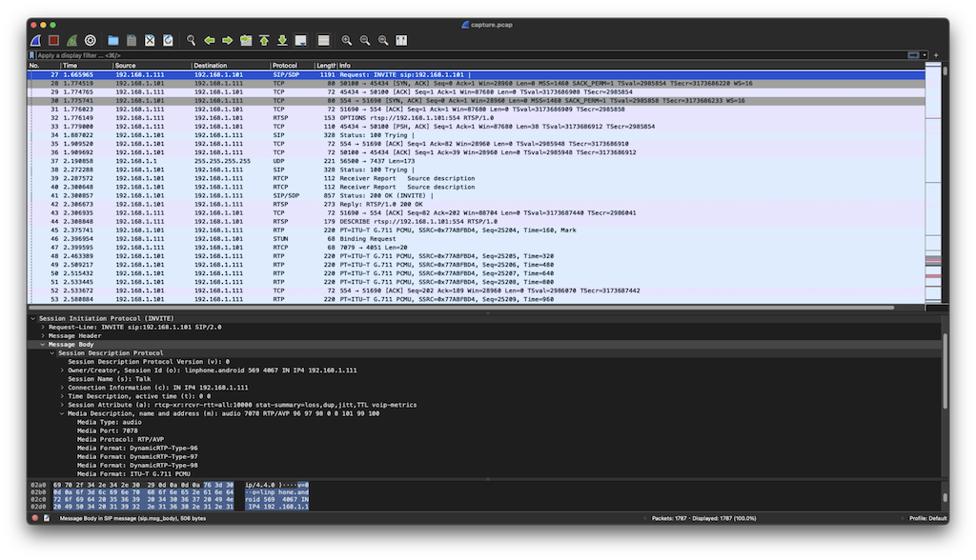Click the resize columns icon
This screenshot has width=976, height=560.
401,40
